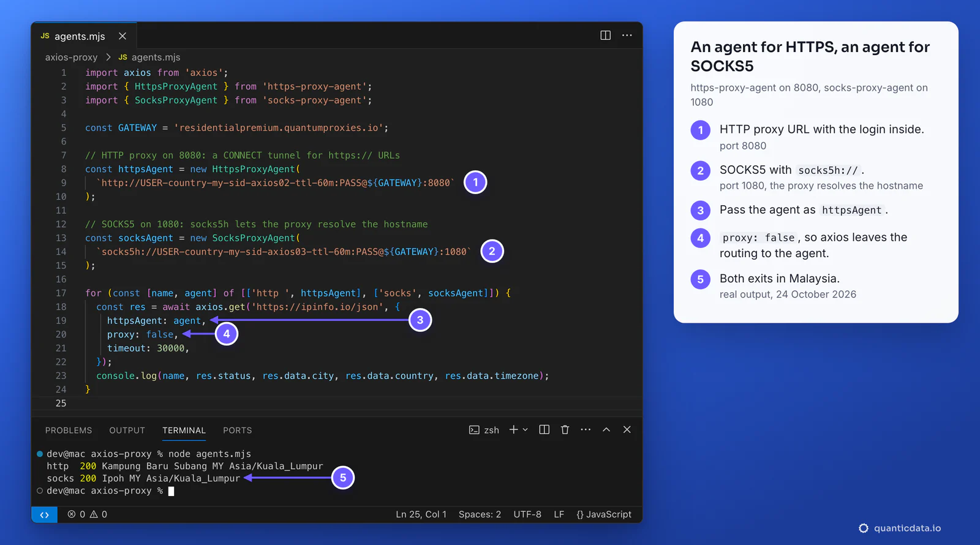This screenshot has width=980, height=545.
Task: Click the timeout: 30000 line
Action: click(x=148, y=348)
